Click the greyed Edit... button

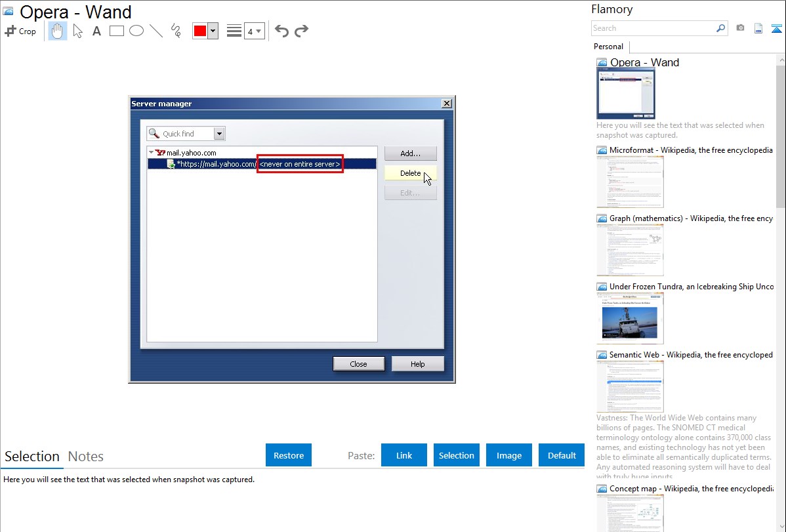[x=411, y=193]
